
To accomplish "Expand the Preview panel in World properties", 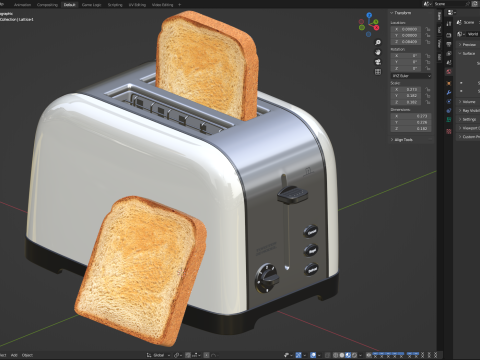I will (x=468, y=44).
